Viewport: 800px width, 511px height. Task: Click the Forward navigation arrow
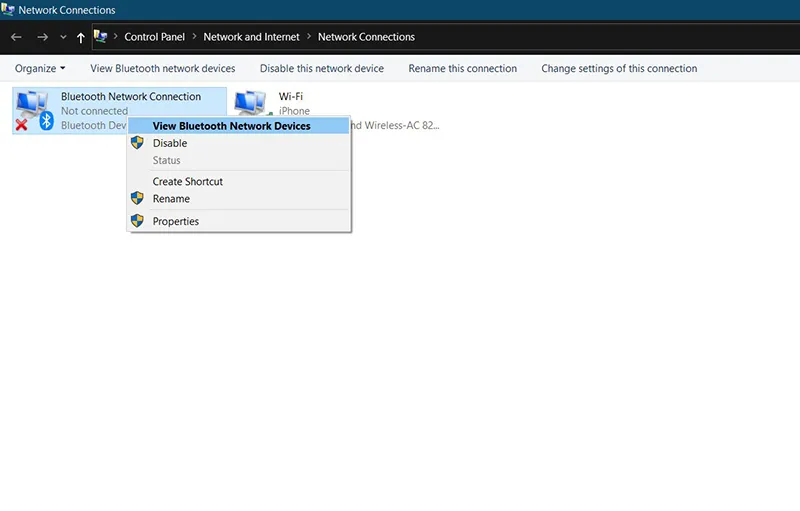click(42, 37)
